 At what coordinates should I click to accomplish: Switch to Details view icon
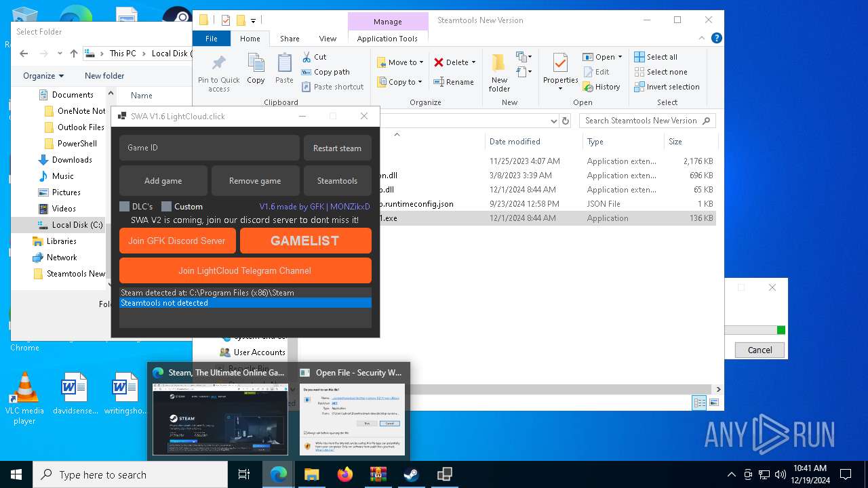[x=699, y=403]
